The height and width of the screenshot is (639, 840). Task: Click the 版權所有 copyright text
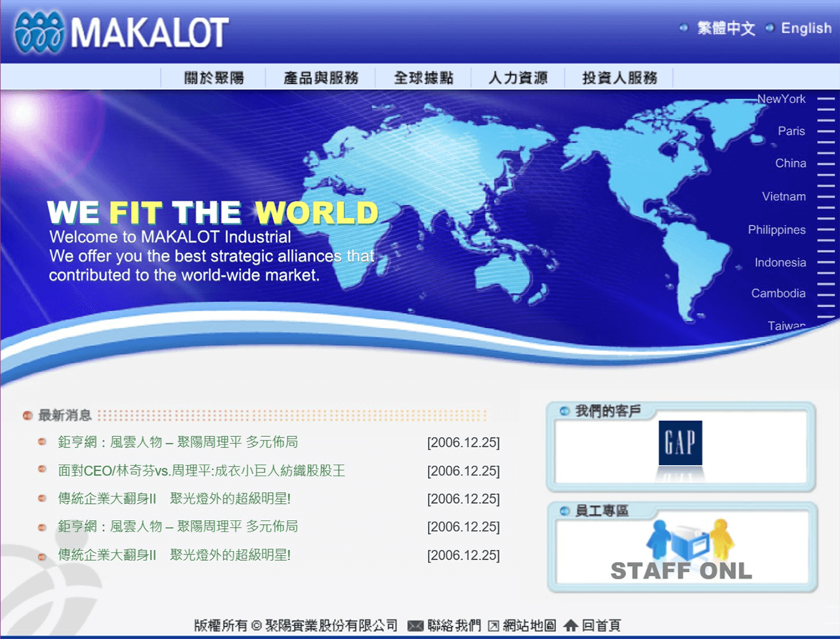(296, 626)
